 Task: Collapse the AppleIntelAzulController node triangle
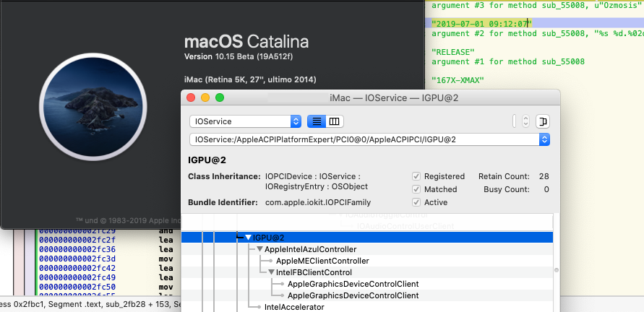(260, 249)
